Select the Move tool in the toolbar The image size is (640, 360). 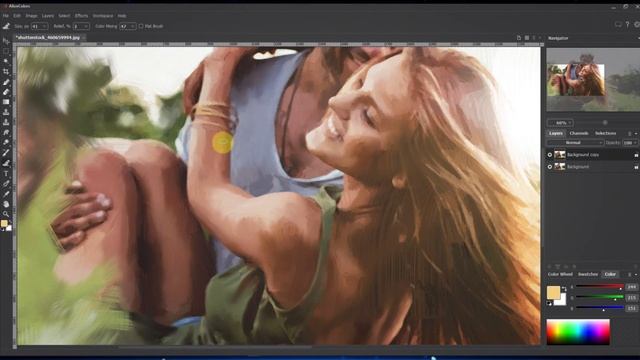(x=6, y=41)
